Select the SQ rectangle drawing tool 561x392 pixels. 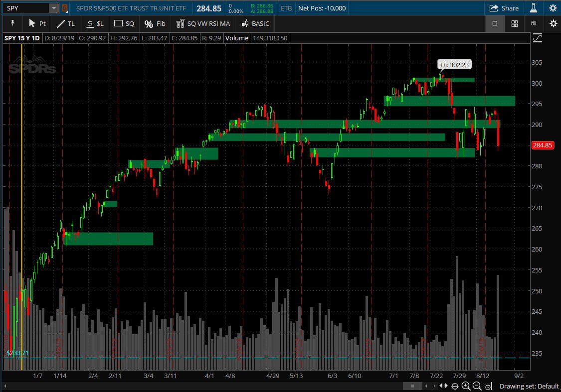tap(124, 23)
